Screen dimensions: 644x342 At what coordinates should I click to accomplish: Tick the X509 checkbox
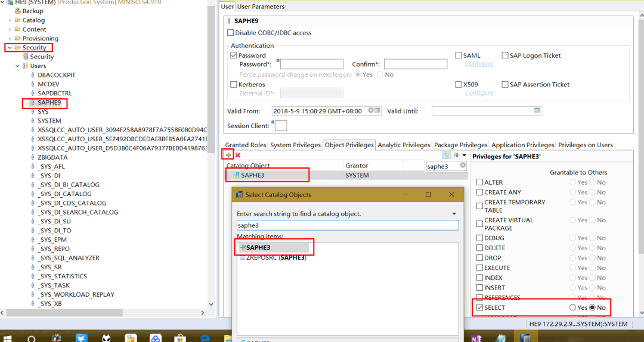(459, 85)
